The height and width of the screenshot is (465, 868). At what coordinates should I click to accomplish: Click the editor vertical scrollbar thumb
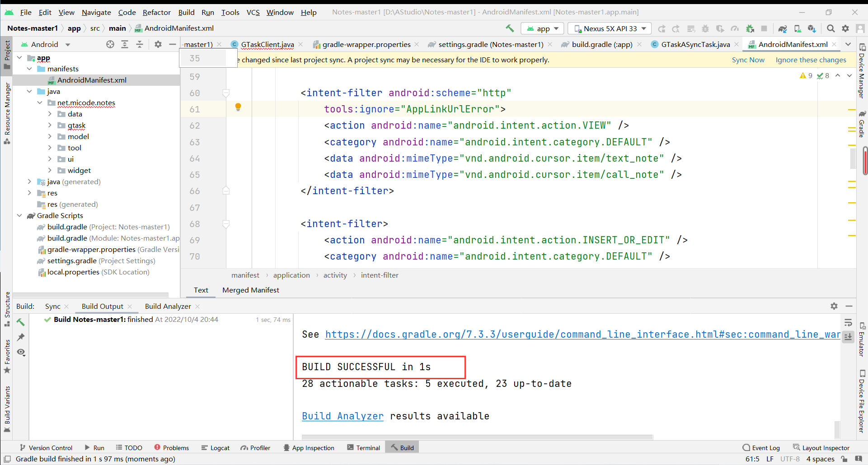(853, 158)
